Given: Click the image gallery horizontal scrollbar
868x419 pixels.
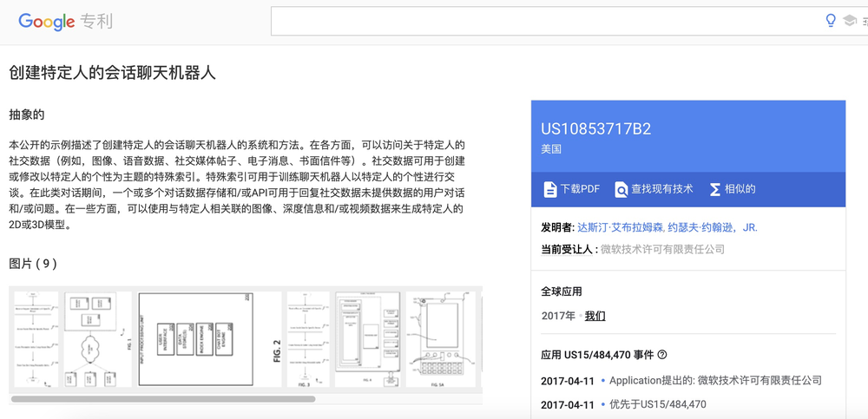Looking at the screenshot, I should point(163,398).
